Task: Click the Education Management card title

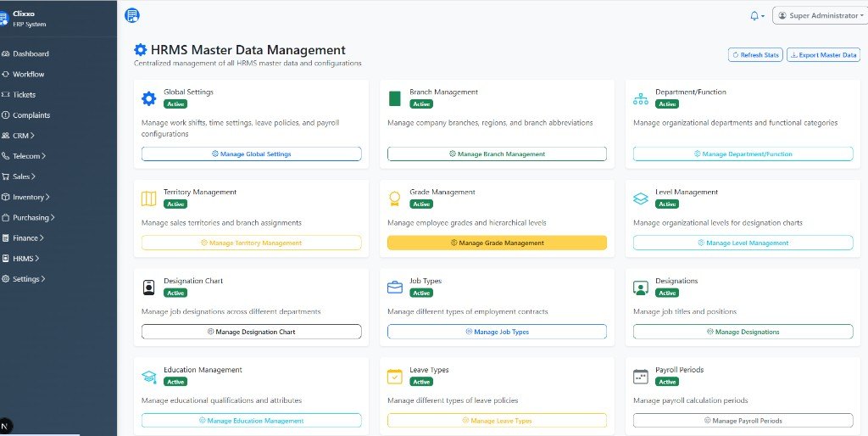Action: click(203, 370)
